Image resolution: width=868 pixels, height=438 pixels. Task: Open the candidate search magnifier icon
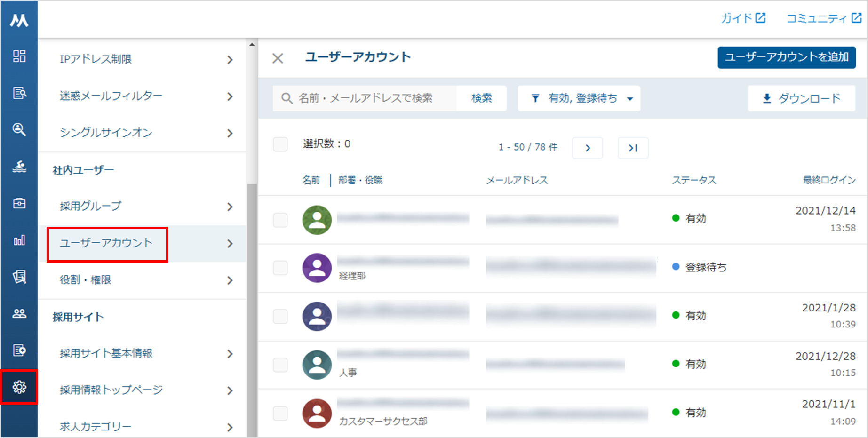pyautogui.click(x=19, y=129)
